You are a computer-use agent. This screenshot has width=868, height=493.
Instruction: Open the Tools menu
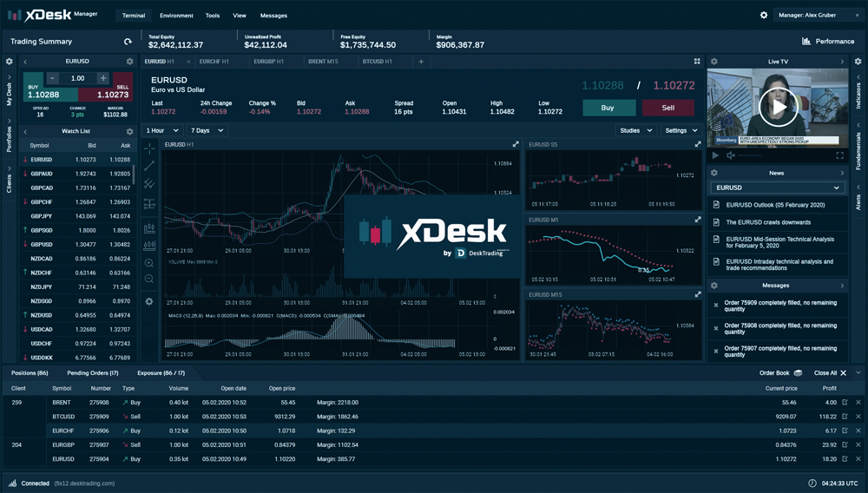[x=213, y=16]
